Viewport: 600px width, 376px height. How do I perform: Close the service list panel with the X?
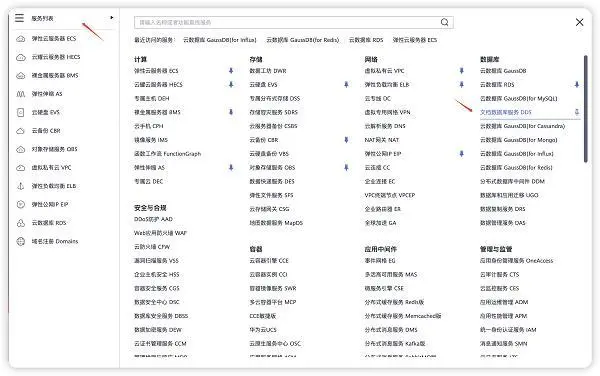579,22
